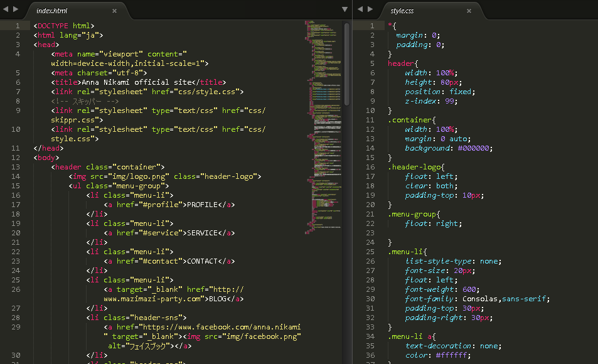Click the left pane previous-tab arrow
This screenshot has width=598, height=364.
click(x=6, y=9)
